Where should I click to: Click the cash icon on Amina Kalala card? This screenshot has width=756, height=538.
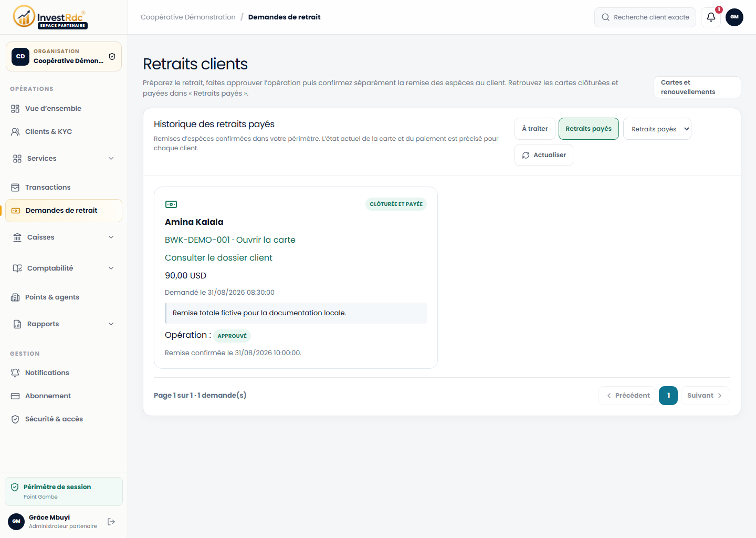(171, 204)
